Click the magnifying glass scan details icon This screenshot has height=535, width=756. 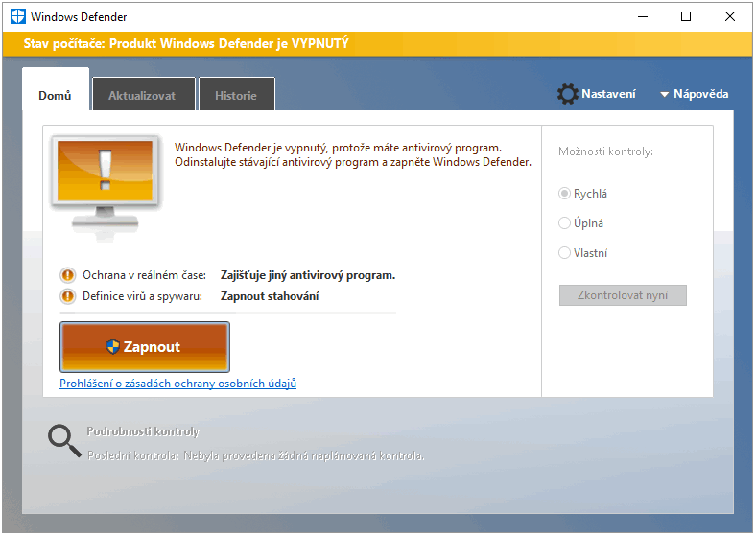(x=64, y=440)
